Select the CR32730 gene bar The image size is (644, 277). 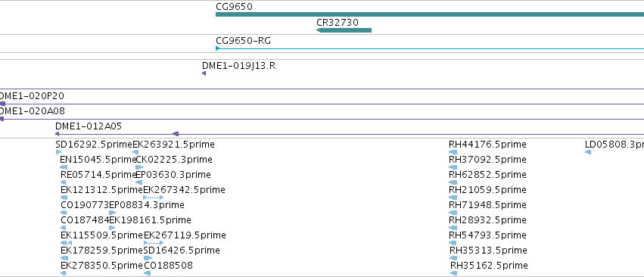tap(344, 30)
